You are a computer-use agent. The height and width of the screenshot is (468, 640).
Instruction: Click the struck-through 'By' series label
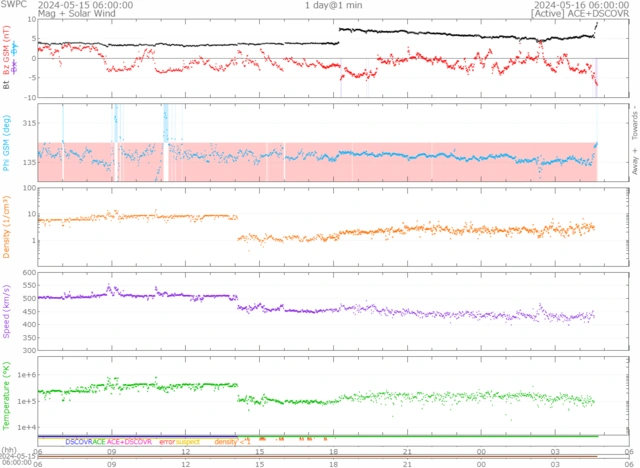coord(15,49)
